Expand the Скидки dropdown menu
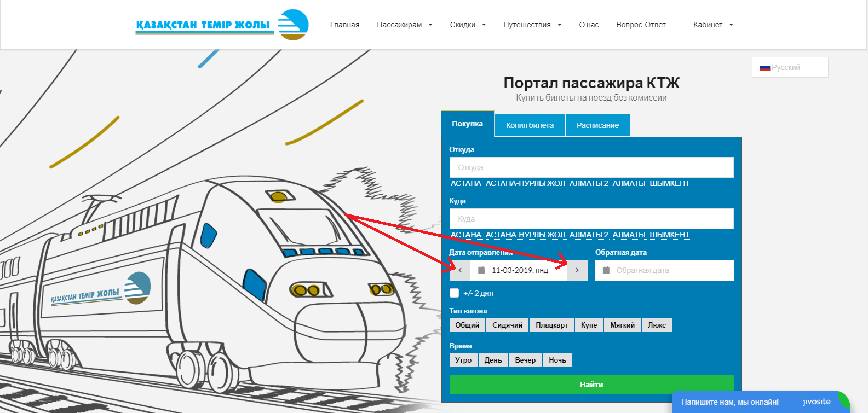This screenshot has width=868, height=413. pyautogui.click(x=468, y=25)
